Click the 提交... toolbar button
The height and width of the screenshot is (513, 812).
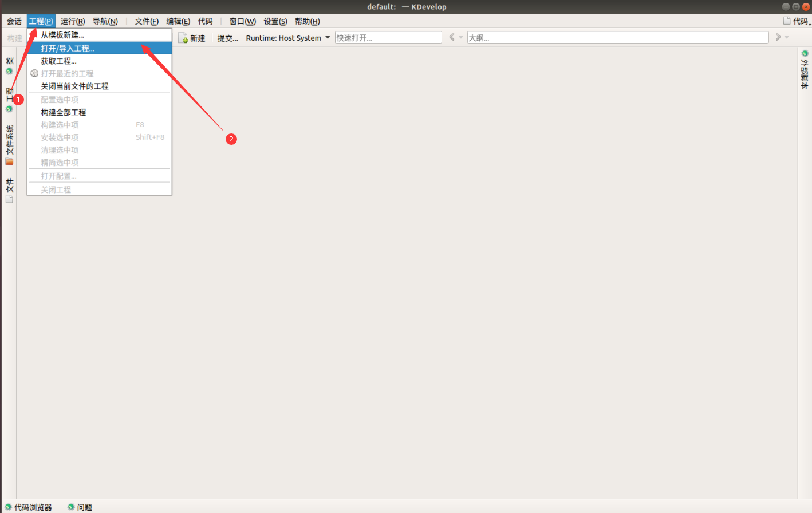click(x=227, y=38)
